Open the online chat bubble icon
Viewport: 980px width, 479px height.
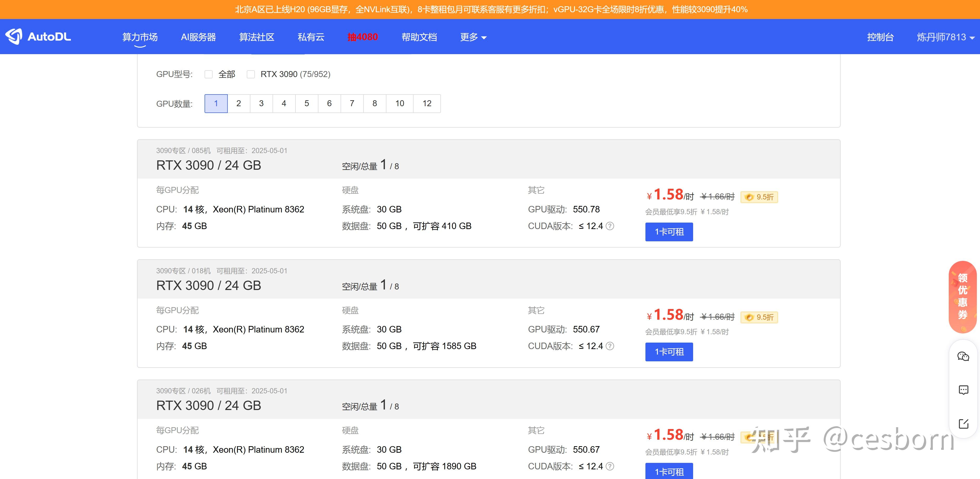(964, 390)
